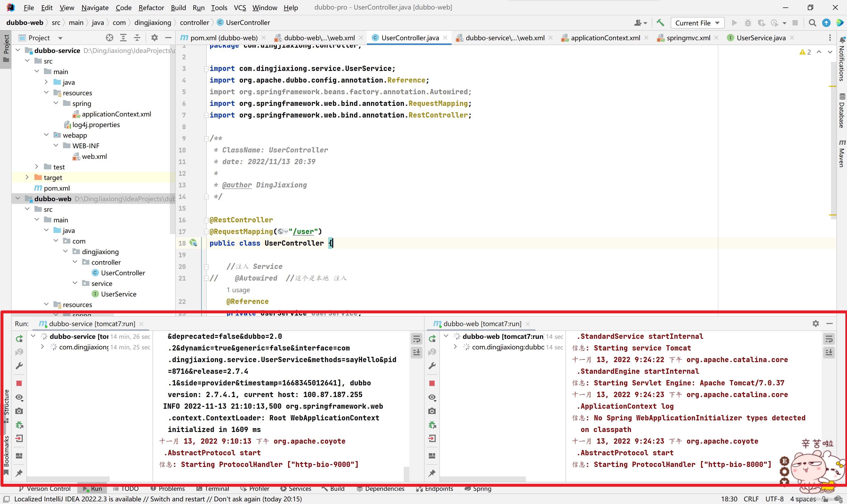Open Project panel settings gear

point(155,38)
